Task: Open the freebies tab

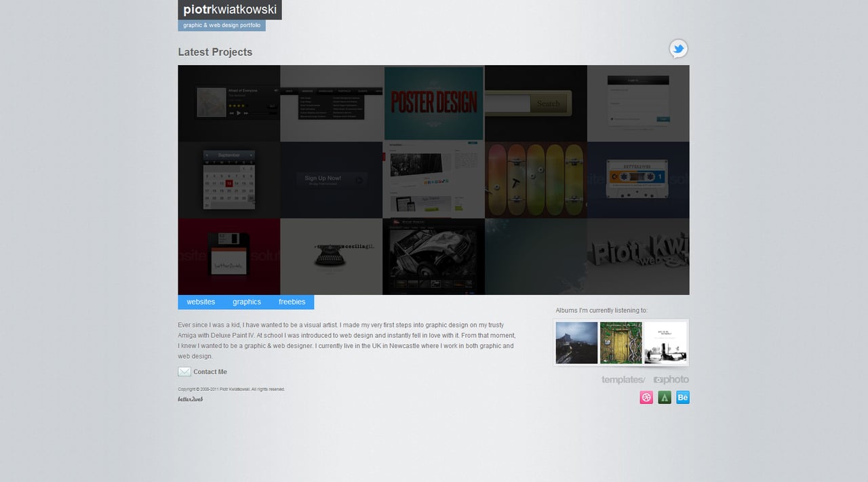Action: pyautogui.click(x=292, y=301)
